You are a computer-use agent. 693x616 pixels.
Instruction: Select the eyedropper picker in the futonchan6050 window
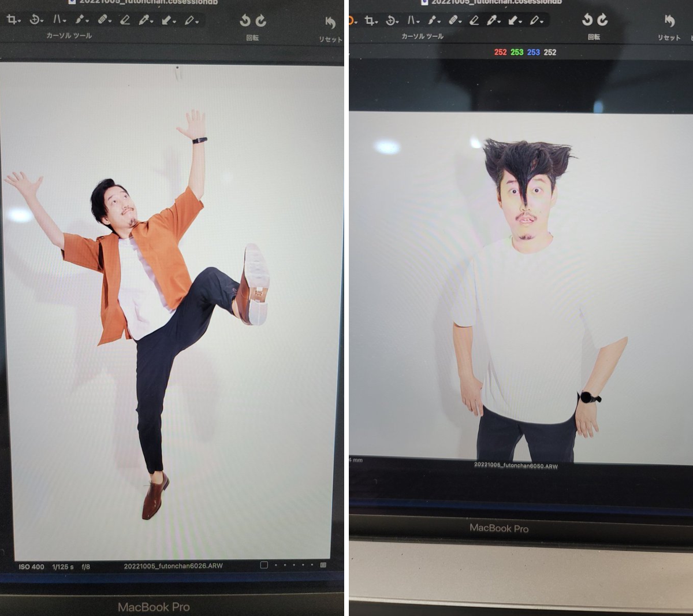coord(493,21)
